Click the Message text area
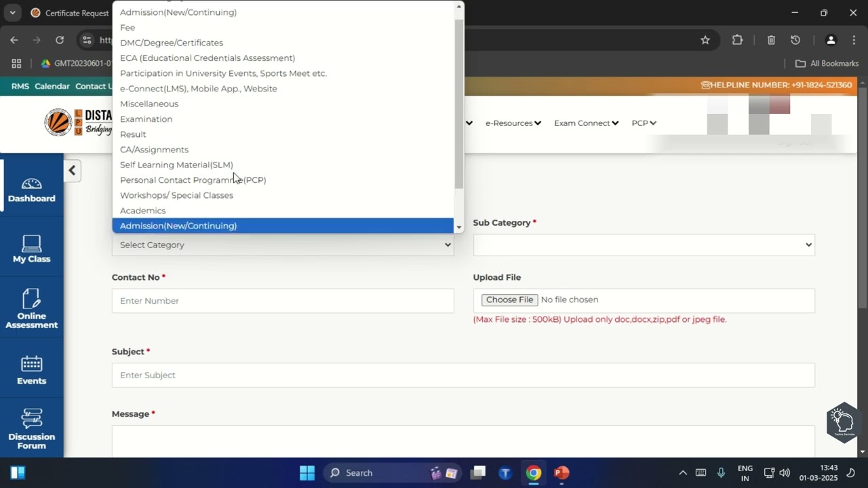This screenshot has width=868, height=488. pos(463,441)
